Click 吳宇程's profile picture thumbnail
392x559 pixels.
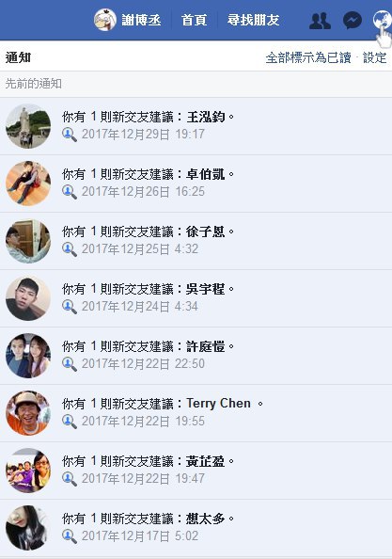28,298
